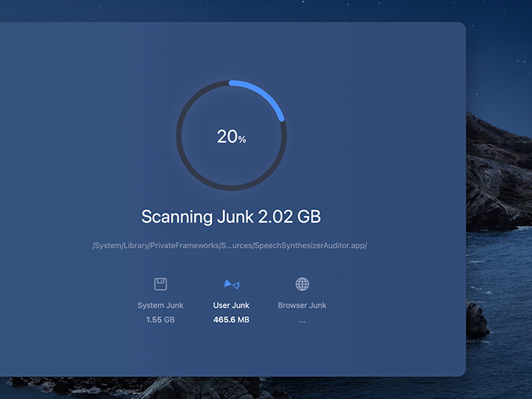Click the 20% text inside the ring

[x=228, y=137]
